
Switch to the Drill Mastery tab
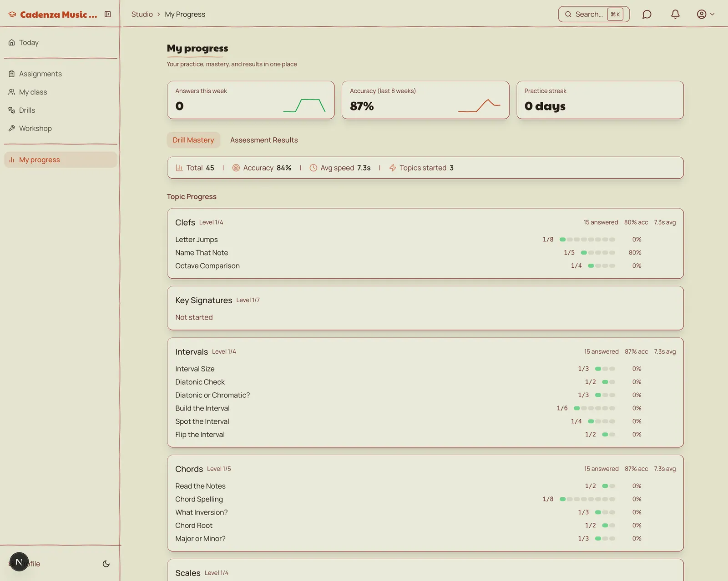coord(193,140)
